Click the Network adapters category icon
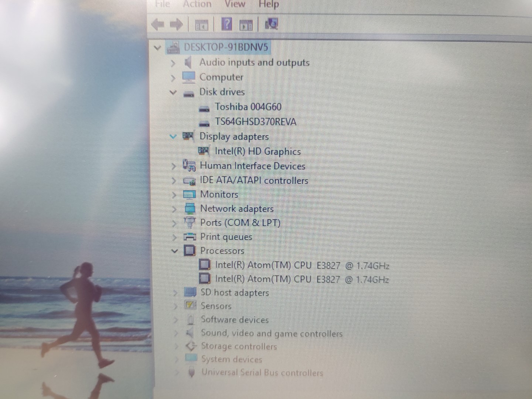The width and height of the screenshot is (532, 399). tap(190, 208)
